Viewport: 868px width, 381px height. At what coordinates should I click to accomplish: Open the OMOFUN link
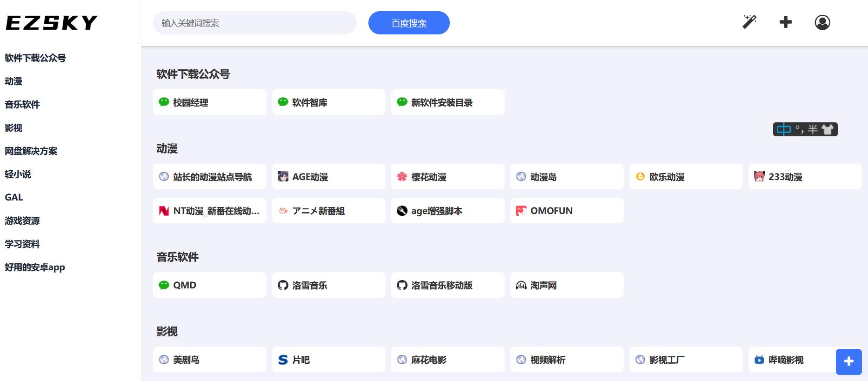coord(567,211)
